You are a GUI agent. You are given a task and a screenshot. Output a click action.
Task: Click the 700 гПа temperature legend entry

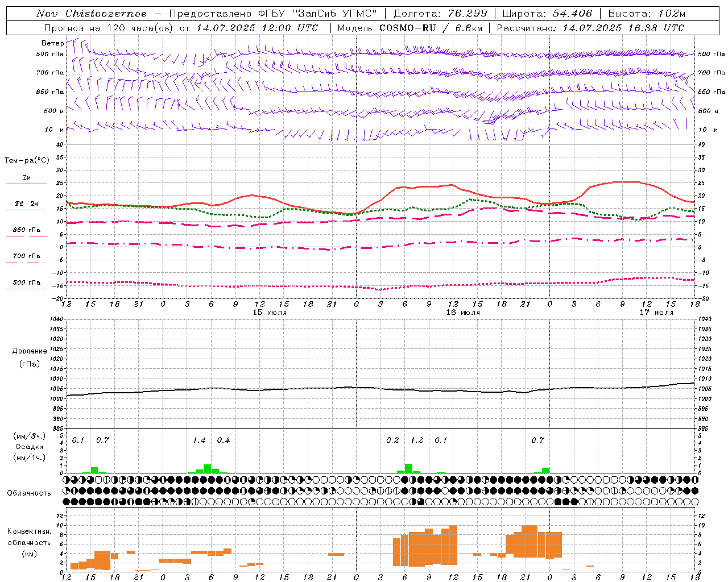26,256
